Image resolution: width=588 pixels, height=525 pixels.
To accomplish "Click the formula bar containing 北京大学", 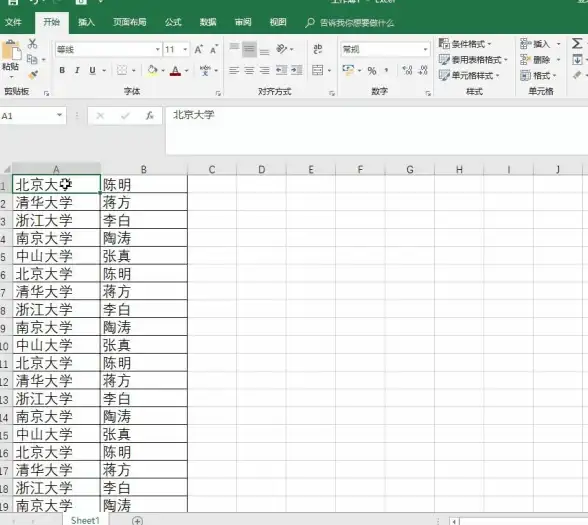I will point(376,130).
